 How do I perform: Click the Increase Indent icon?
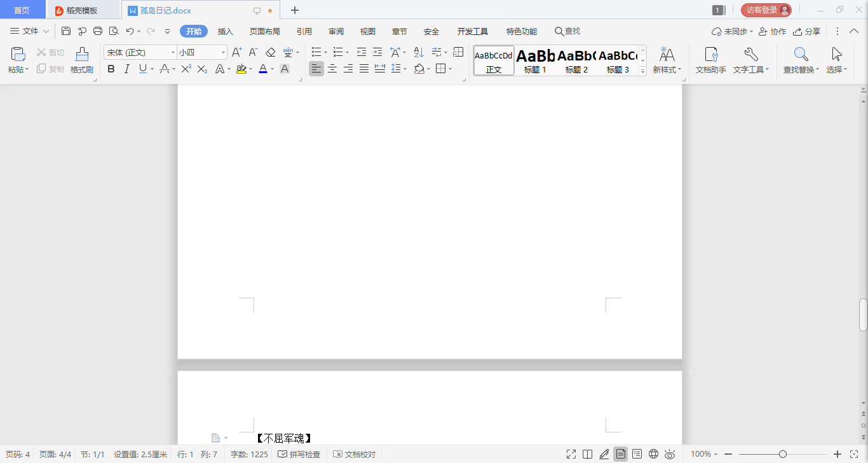coord(377,52)
